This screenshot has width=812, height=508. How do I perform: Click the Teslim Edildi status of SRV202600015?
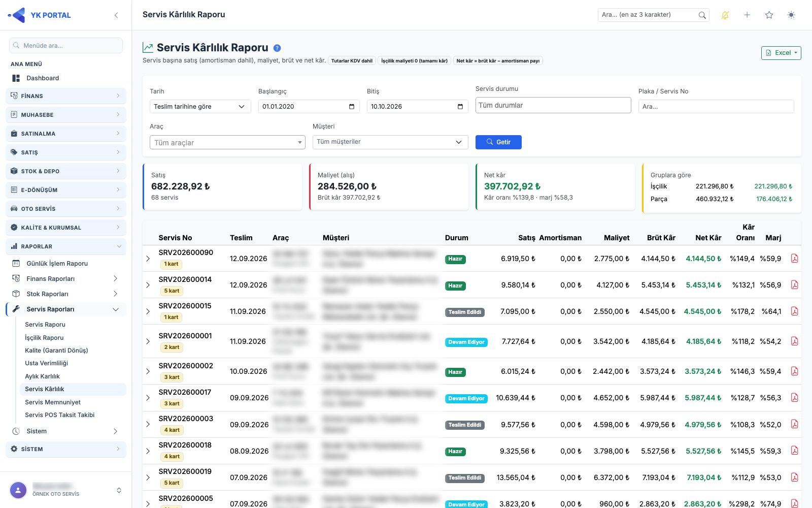(465, 312)
